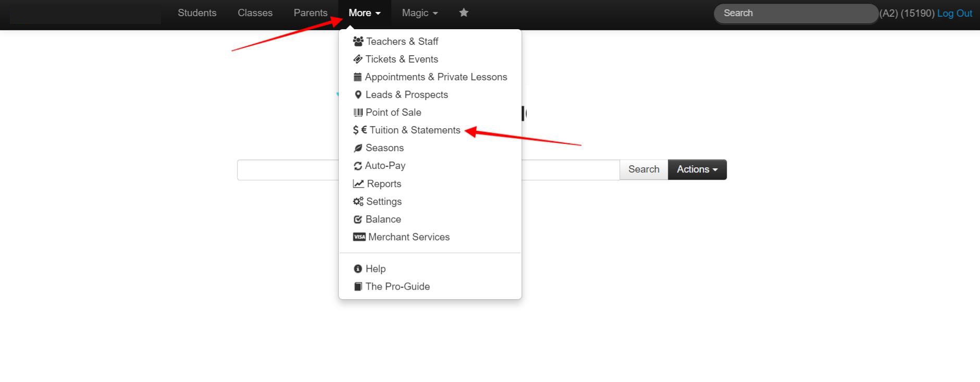Collapse the More dropdown menu
Screen dimensions: 980x382
click(x=365, y=13)
